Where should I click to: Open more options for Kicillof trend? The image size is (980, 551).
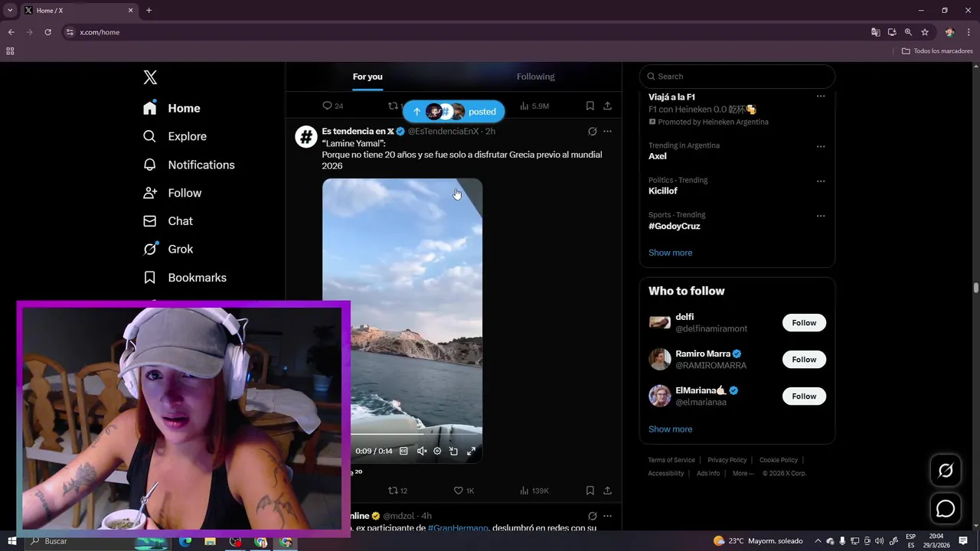821,181
